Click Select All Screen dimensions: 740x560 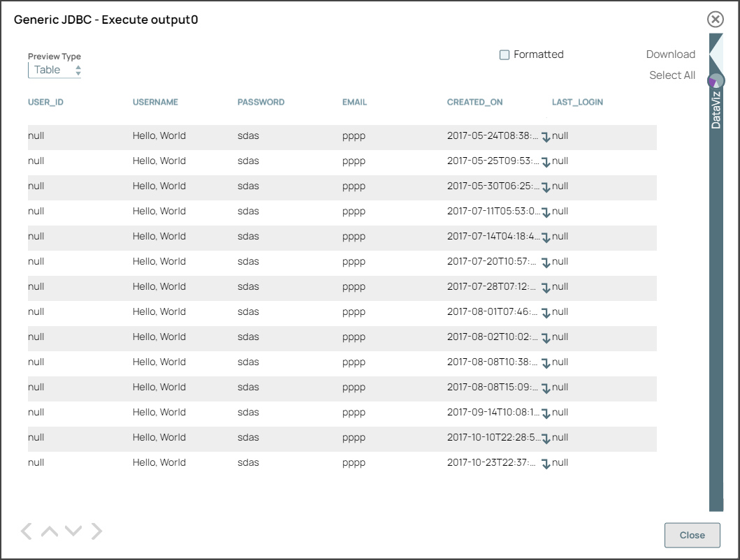tap(672, 75)
